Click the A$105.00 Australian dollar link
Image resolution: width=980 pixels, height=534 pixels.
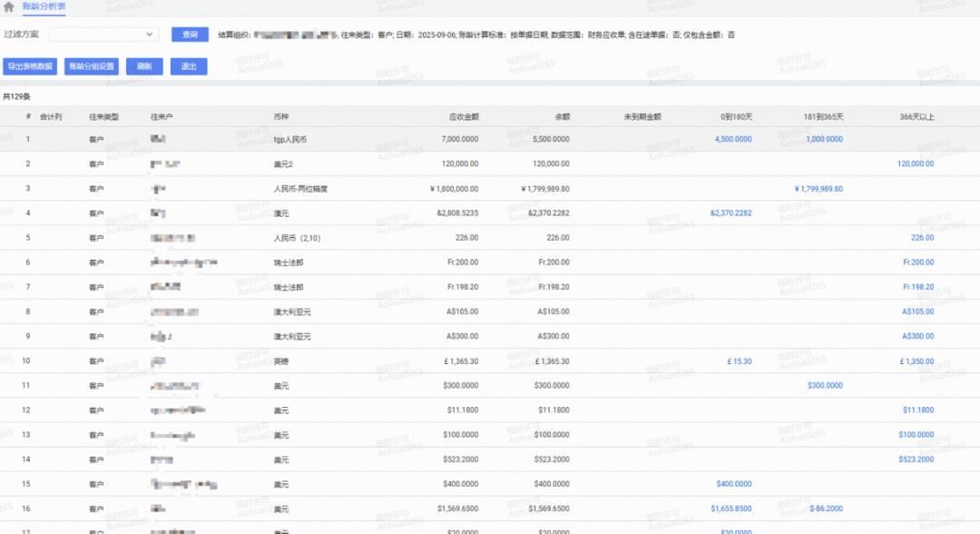coord(919,311)
